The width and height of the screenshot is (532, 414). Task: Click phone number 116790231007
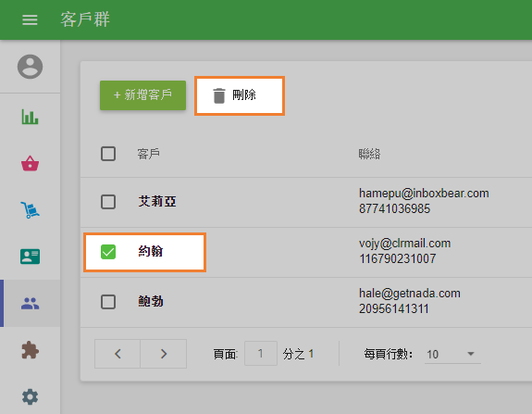(x=398, y=258)
